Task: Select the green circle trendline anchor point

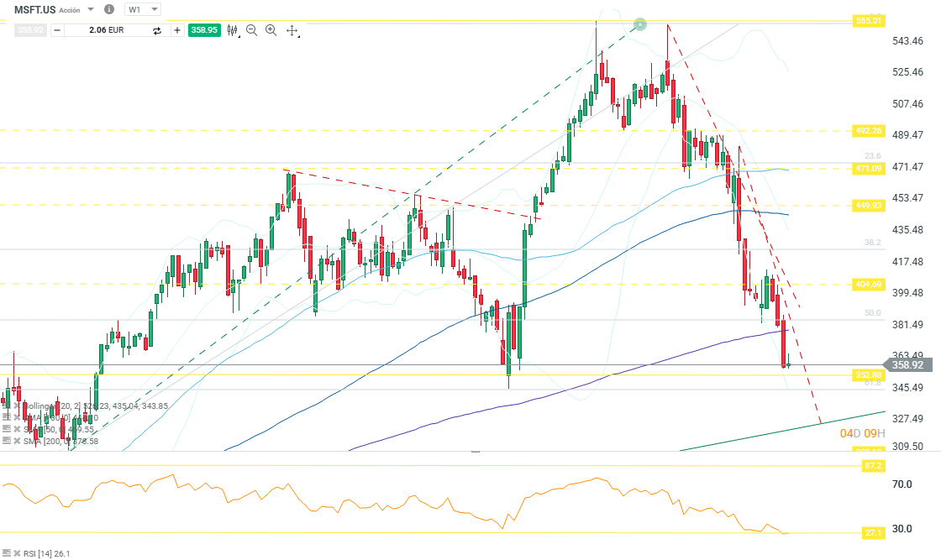Action: [640, 24]
